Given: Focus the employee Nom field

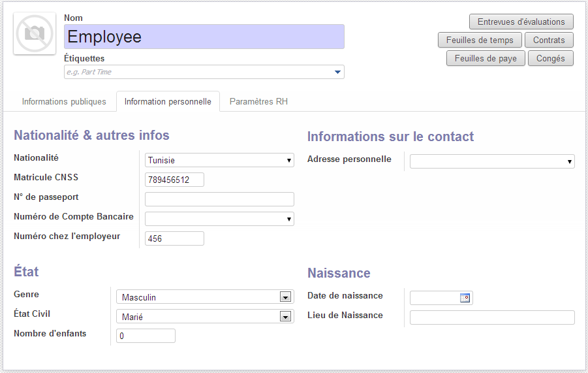Looking at the screenshot, I should (204, 37).
